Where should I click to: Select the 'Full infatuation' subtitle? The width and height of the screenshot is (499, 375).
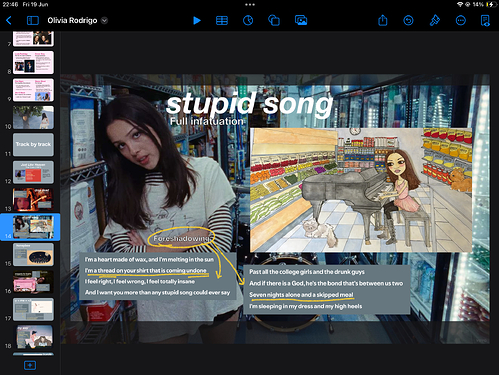point(207,121)
